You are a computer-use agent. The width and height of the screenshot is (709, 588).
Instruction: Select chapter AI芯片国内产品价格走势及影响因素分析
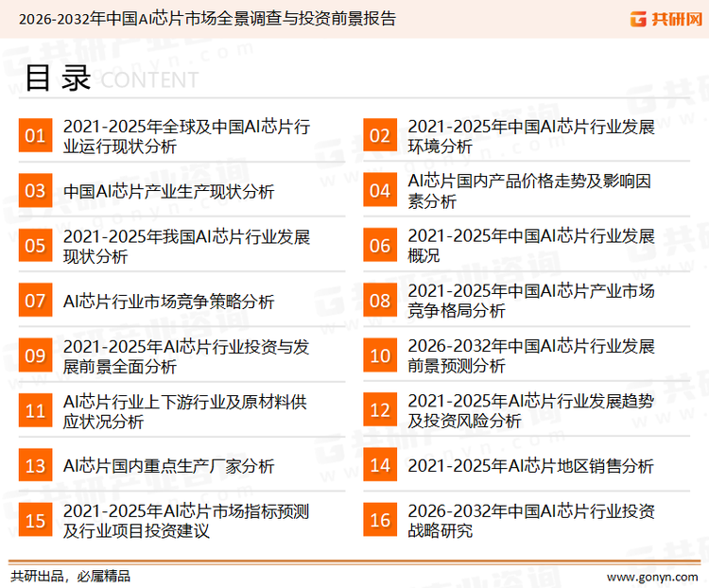click(x=529, y=191)
